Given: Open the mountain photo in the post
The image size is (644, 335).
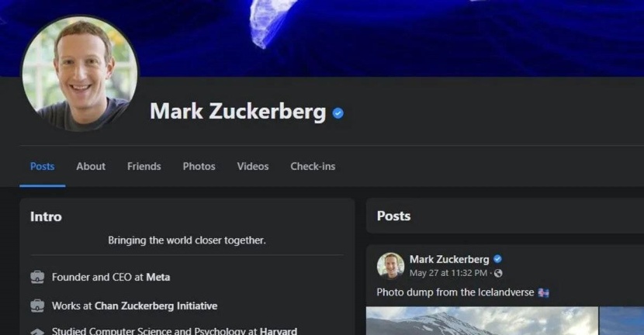Looking at the screenshot, I should click(482, 320).
